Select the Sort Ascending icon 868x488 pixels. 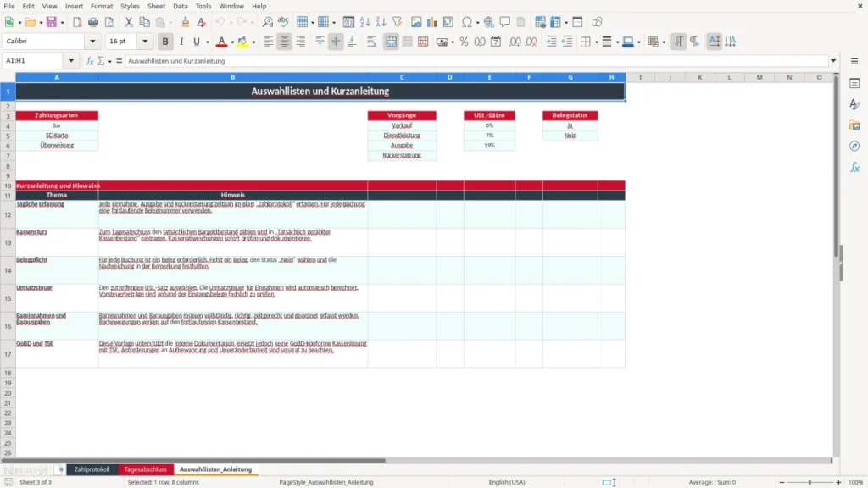[364, 22]
